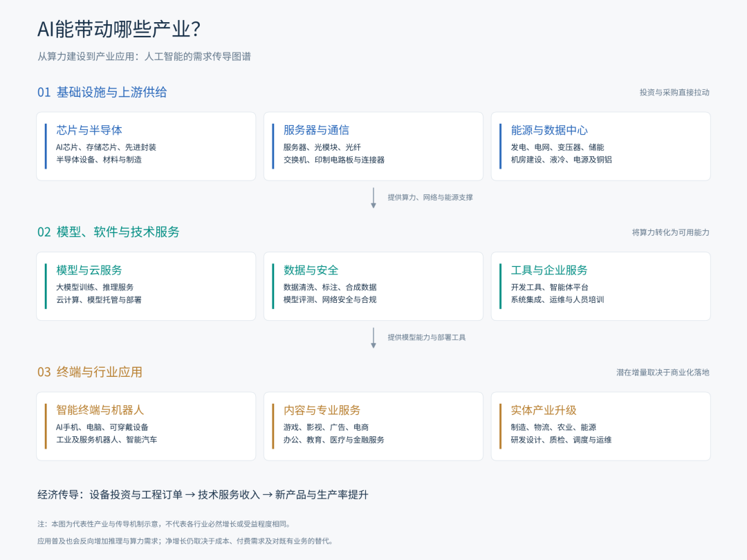Click the line "AI芯片、存储芯片、先进封装"
The width and height of the screenshot is (747, 560).
[106, 147]
